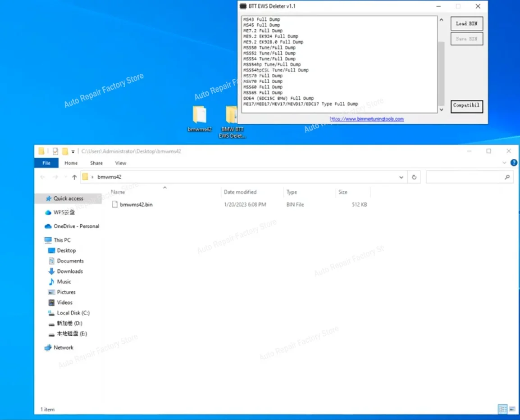Select the "DDE4 (EDC15C BMW) Full Dump" line

tap(278, 98)
